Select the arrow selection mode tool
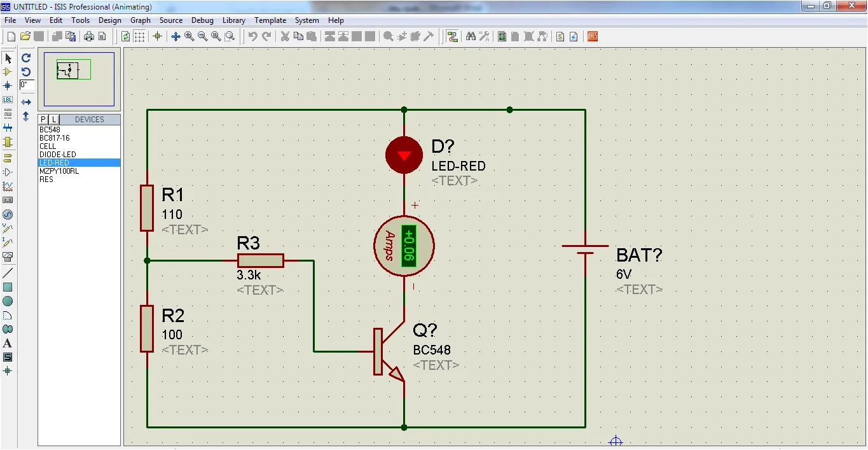Screen dimensions: 868x450 [8, 58]
